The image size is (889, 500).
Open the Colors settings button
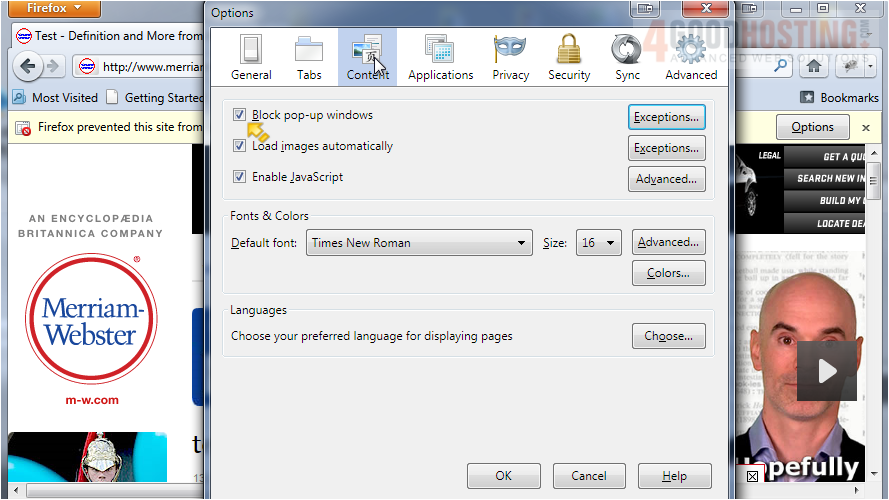coord(668,273)
